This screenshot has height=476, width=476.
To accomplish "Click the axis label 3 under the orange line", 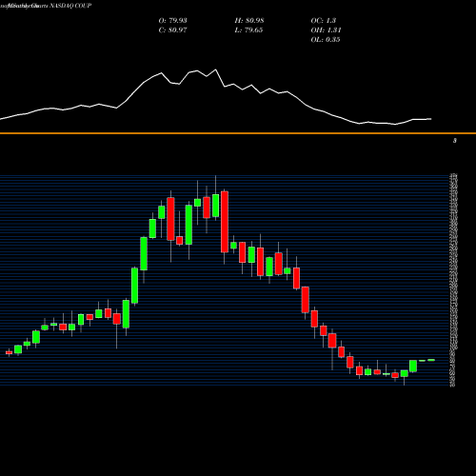I will 455,141.
